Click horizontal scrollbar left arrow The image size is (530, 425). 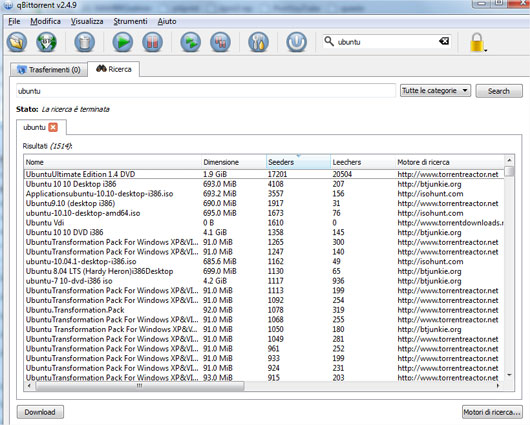[29, 386]
